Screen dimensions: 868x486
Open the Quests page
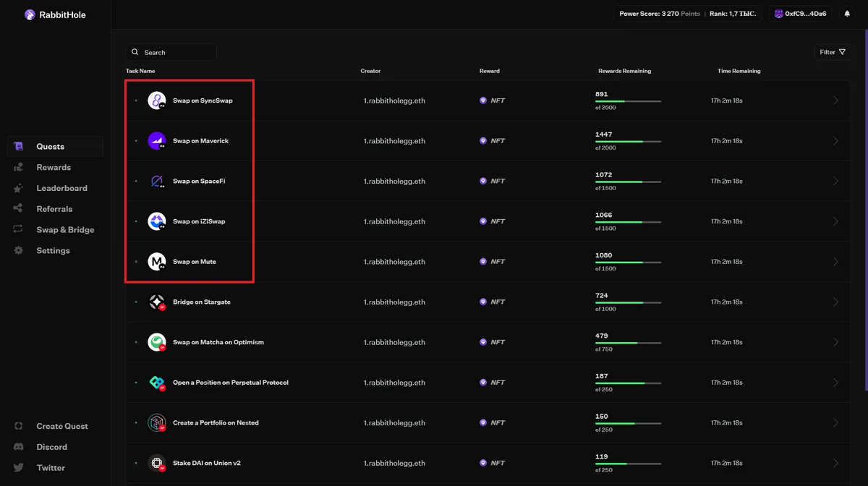(56, 146)
